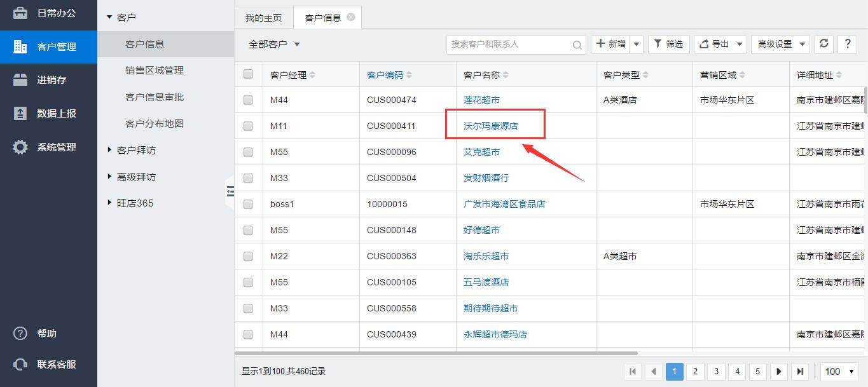Close the 客户信息 tab

click(351, 17)
